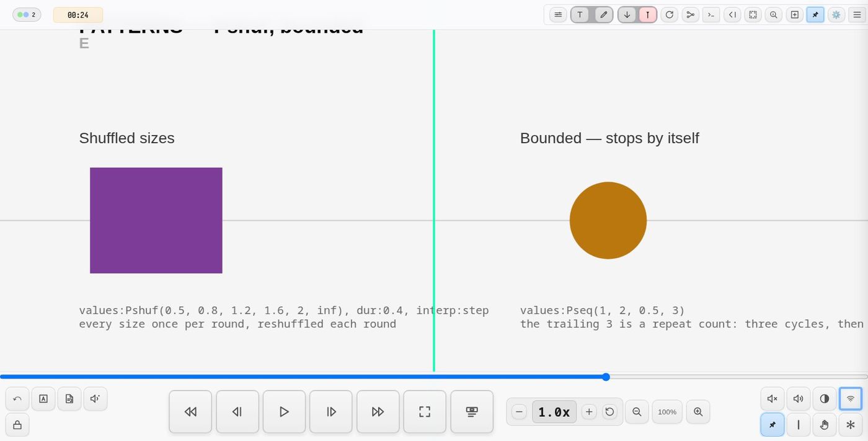Click the unplayed portion of the timeline bar
Viewport: 868px width, 441px height.
point(738,376)
